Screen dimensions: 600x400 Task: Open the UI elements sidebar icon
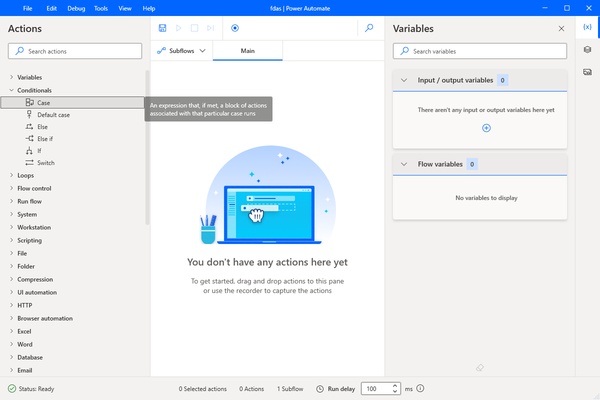click(587, 49)
